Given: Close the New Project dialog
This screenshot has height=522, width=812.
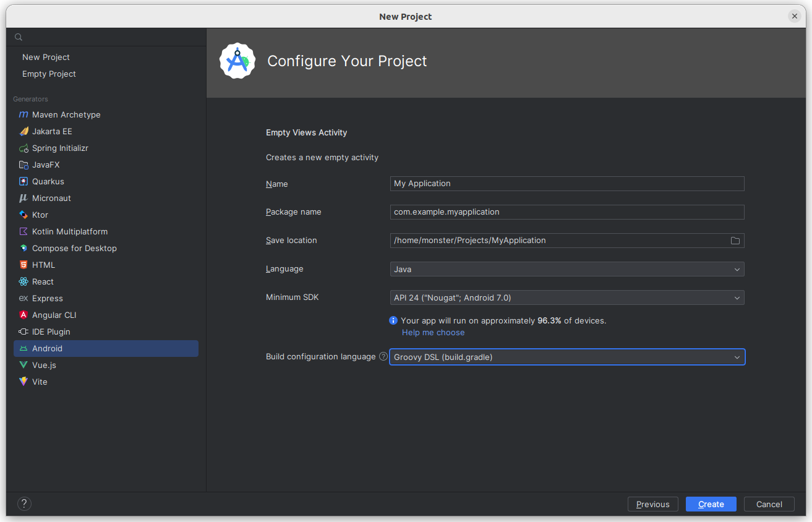Looking at the screenshot, I should point(795,17).
